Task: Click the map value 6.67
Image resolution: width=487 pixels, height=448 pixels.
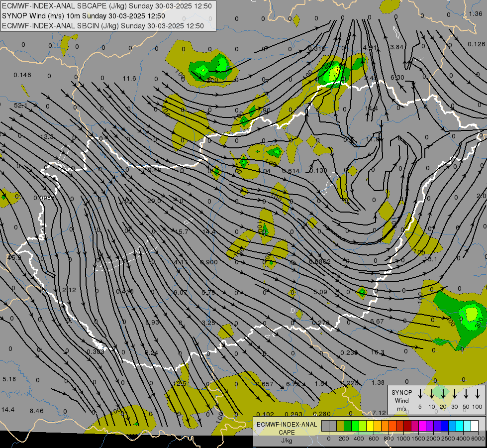Action: (x=377, y=321)
